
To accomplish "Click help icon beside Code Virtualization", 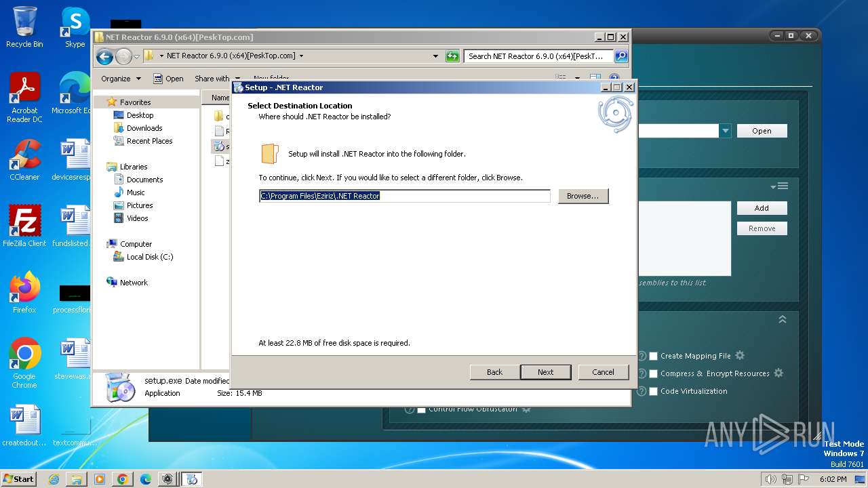I will [642, 391].
